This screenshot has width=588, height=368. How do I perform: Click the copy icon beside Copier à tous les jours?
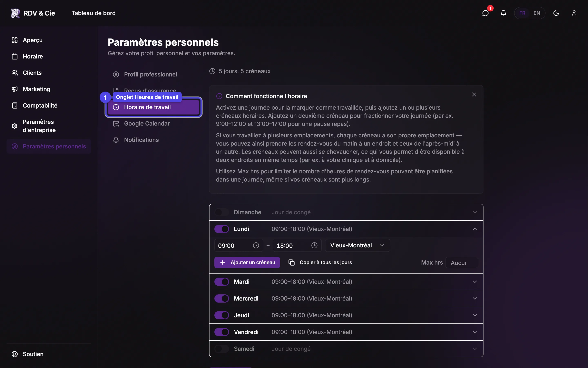pyautogui.click(x=292, y=262)
